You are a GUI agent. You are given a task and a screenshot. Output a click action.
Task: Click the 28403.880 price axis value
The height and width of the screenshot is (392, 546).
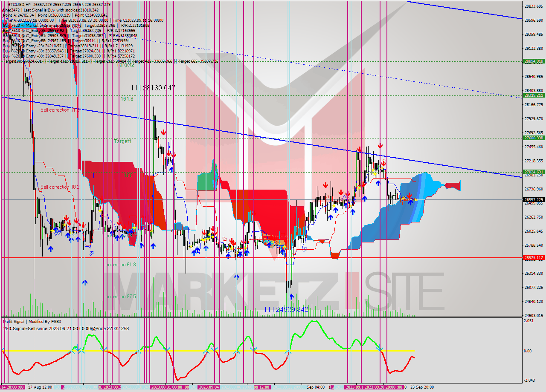[x=534, y=90]
